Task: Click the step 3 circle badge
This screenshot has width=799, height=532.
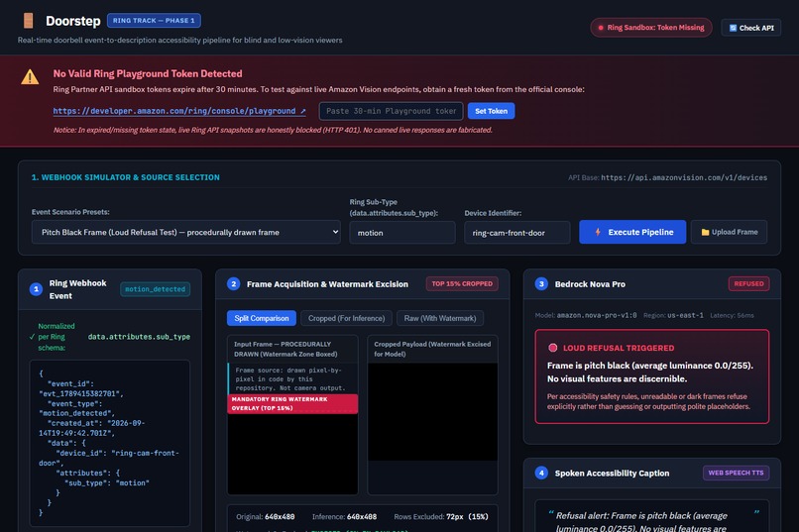Action: point(541,284)
